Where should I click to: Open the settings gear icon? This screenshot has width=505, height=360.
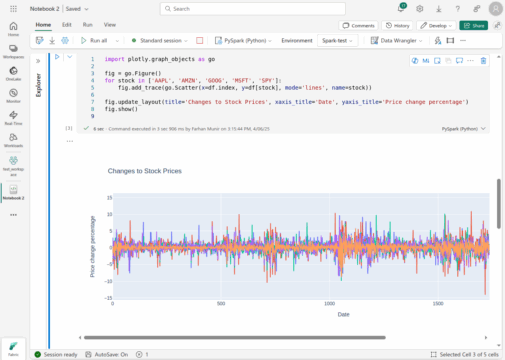(x=420, y=9)
